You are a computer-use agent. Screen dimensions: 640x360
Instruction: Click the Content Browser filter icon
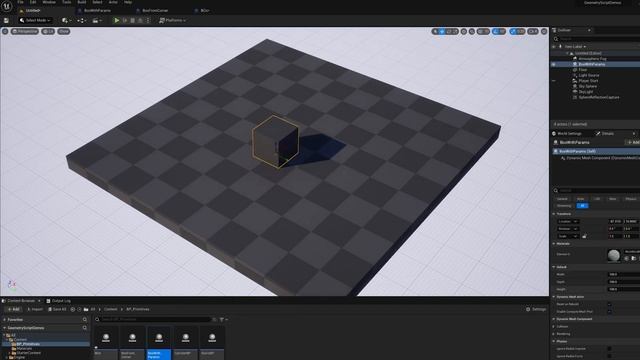click(222, 320)
